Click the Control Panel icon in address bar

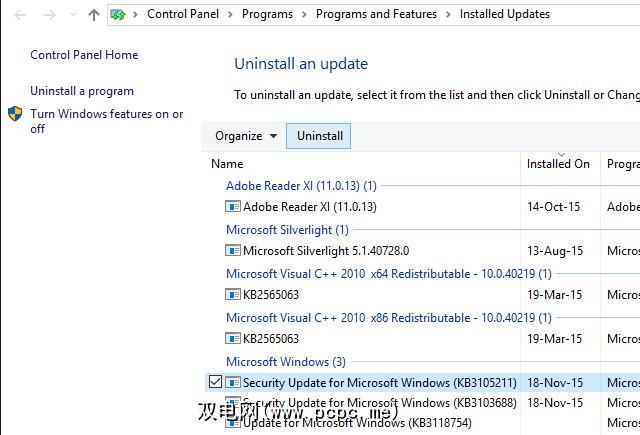click(x=118, y=15)
